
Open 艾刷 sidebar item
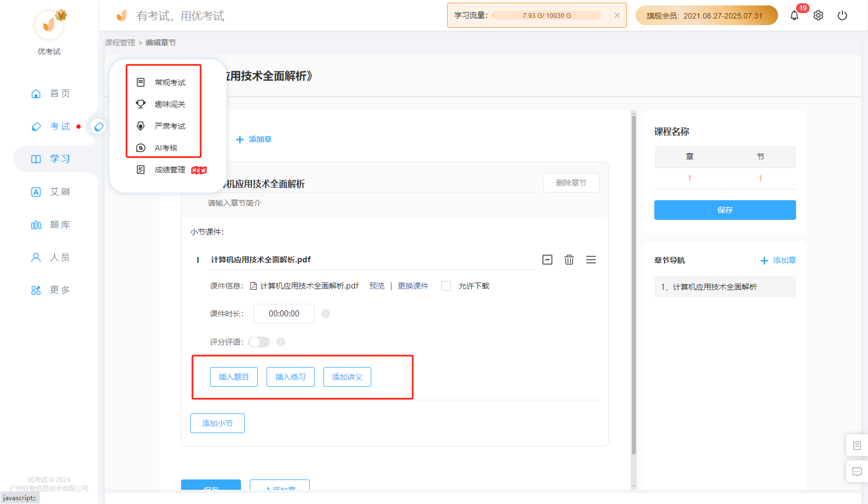(x=50, y=191)
